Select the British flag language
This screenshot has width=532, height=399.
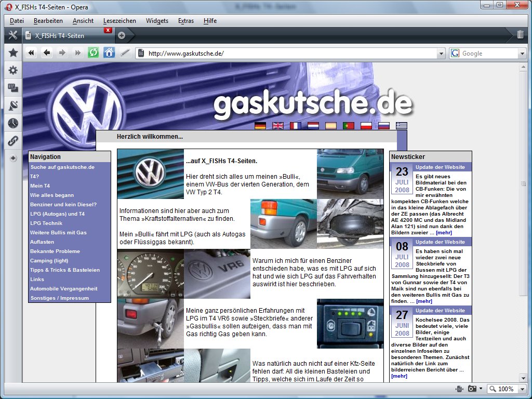[x=278, y=126]
